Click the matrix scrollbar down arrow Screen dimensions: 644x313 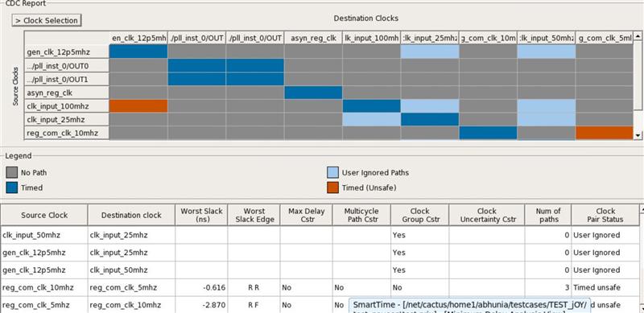click(x=638, y=134)
